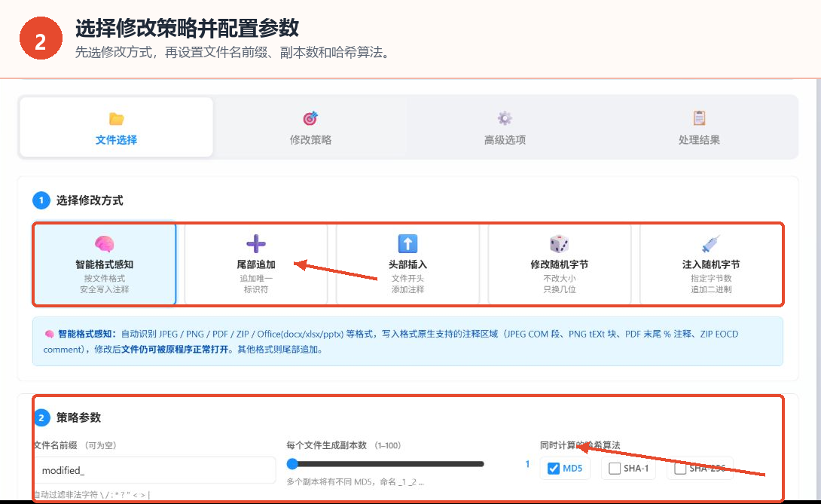Click the 每个文件生成副本数 slider track
The image size is (821, 504).
pyautogui.click(x=386, y=463)
